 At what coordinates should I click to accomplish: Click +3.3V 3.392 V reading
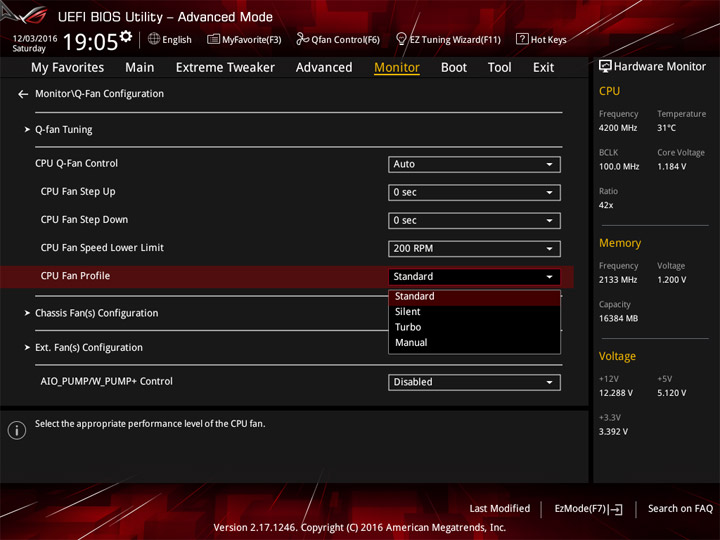(613, 432)
